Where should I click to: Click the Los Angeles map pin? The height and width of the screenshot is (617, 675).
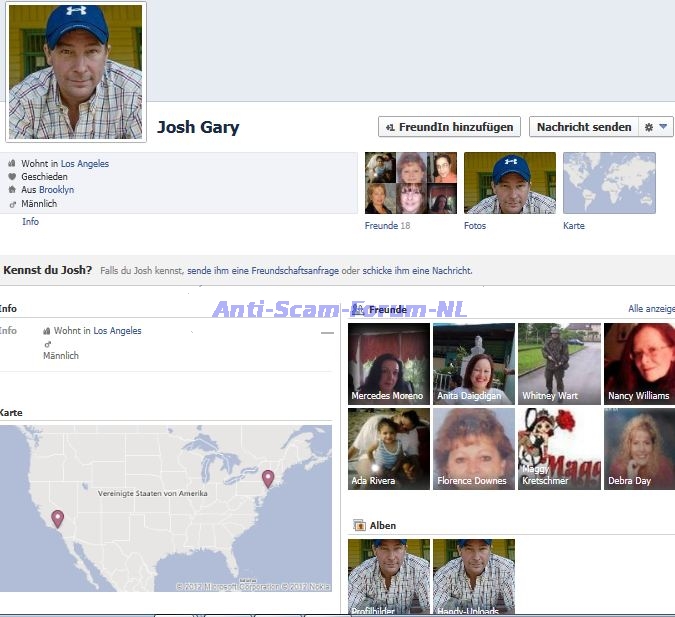pyautogui.click(x=58, y=518)
